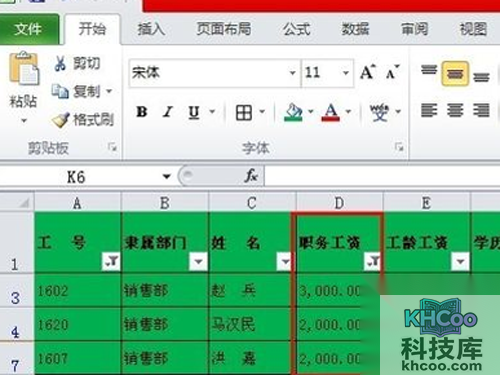Apply fill color paint bucket

click(293, 112)
